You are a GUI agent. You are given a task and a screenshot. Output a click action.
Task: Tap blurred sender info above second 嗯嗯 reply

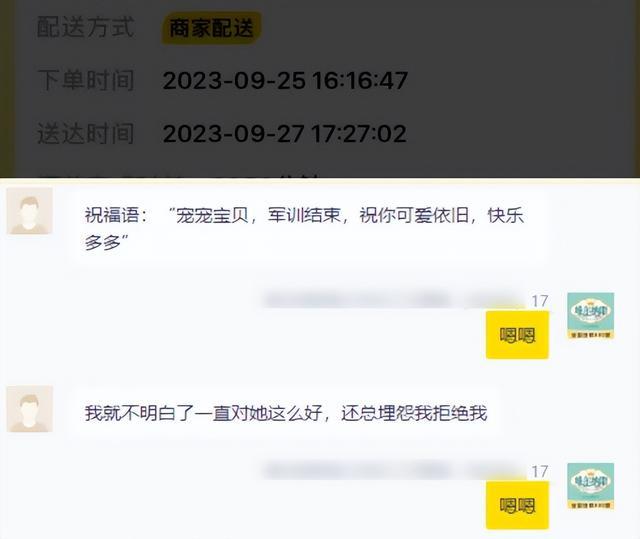(394, 471)
